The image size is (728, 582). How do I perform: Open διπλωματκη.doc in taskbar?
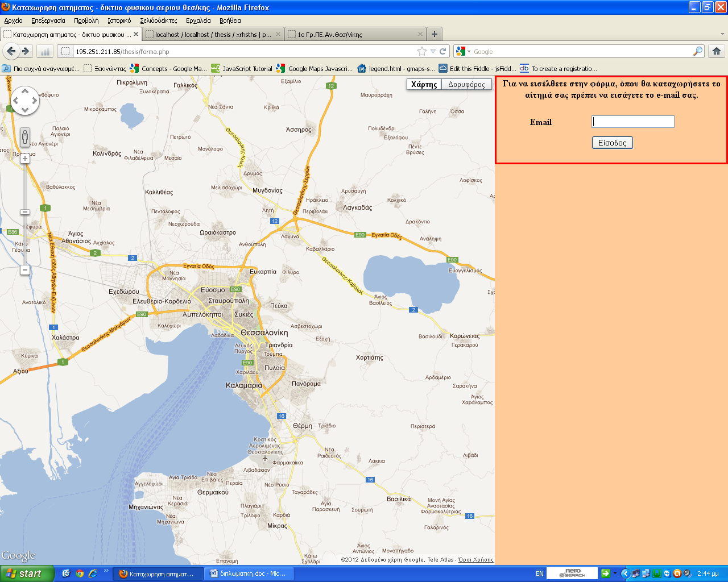tap(249, 573)
